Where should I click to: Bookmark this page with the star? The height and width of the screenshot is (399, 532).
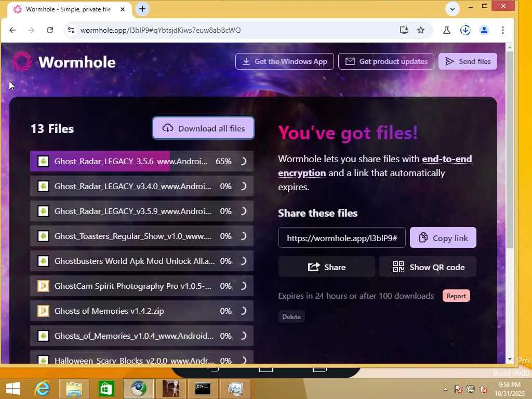pyautogui.click(x=421, y=30)
